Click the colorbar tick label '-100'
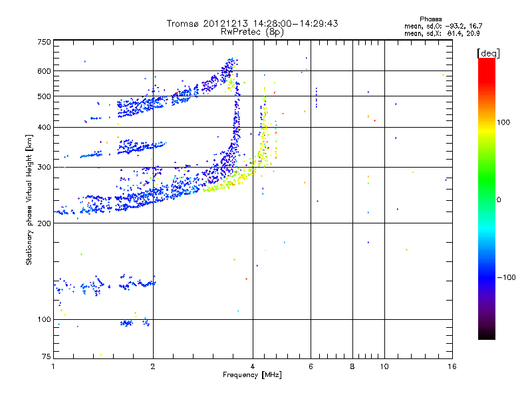This screenshot has height=399, width=532. 506,277
